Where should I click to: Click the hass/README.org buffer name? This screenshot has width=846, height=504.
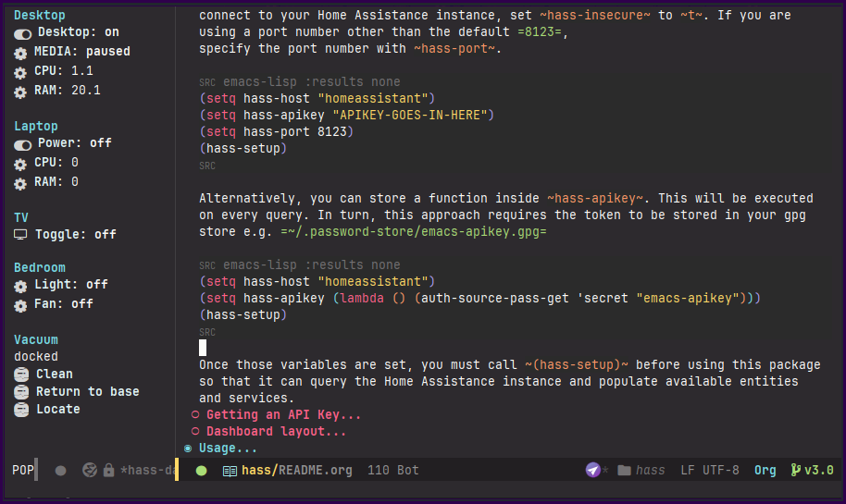click(296, 470)
